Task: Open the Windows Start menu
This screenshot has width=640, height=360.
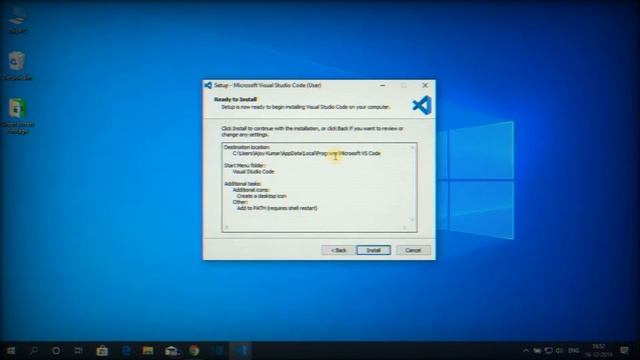Action: (11, 351)
